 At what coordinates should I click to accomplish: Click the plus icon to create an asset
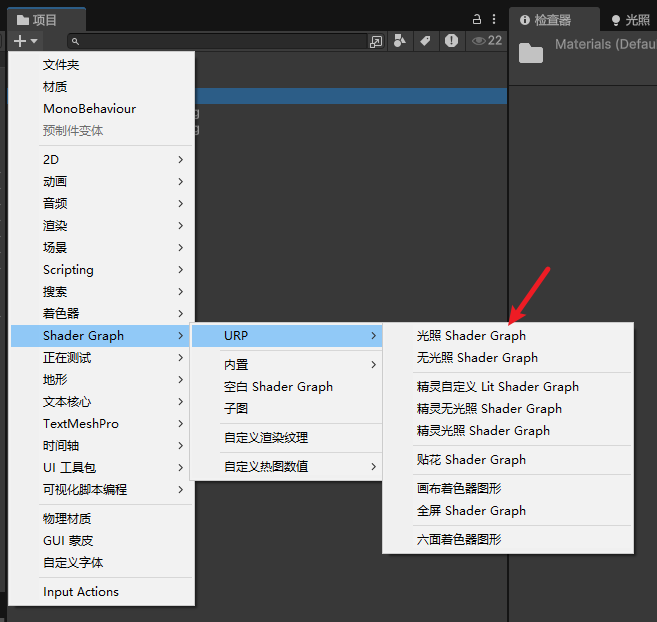click(20, 41)
